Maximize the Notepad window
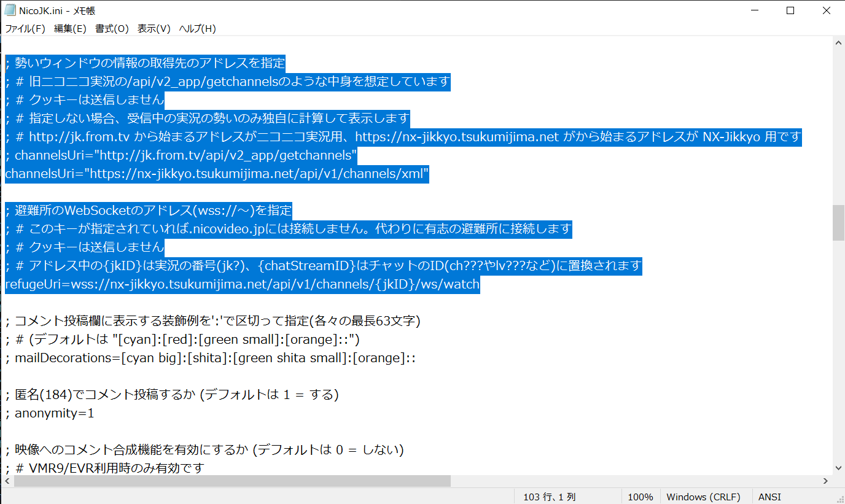The image size is (845, 504). [x=790, y=10]
